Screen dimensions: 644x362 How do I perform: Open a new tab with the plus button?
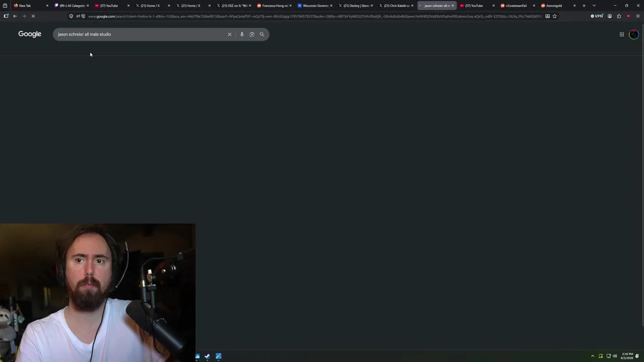(584, 6)
